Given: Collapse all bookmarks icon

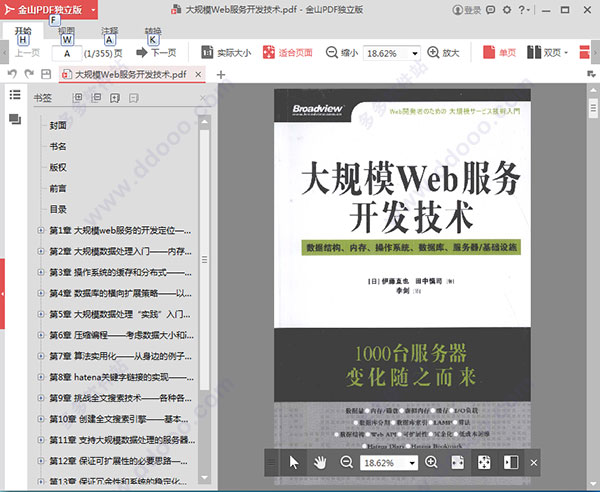Looking at the screenshot, I should (96, 98).
